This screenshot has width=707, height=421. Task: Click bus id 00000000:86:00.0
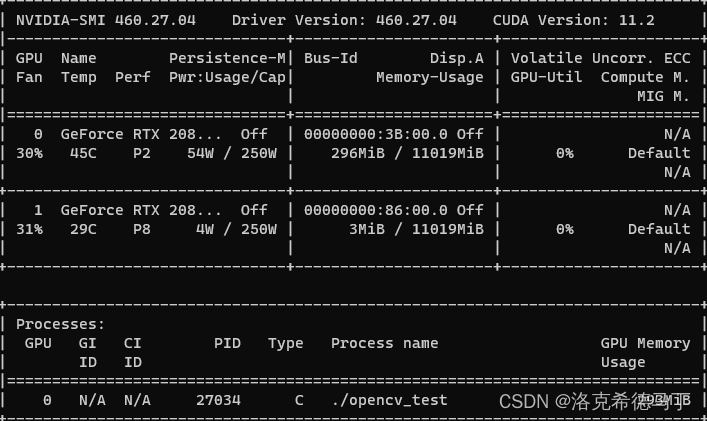point(376,210)
